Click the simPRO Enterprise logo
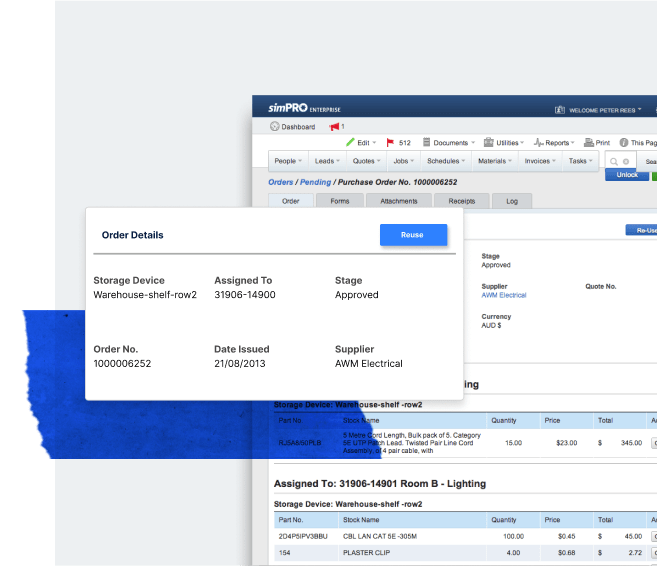Viewport: 657px width, 566px height. pos(304,108)
